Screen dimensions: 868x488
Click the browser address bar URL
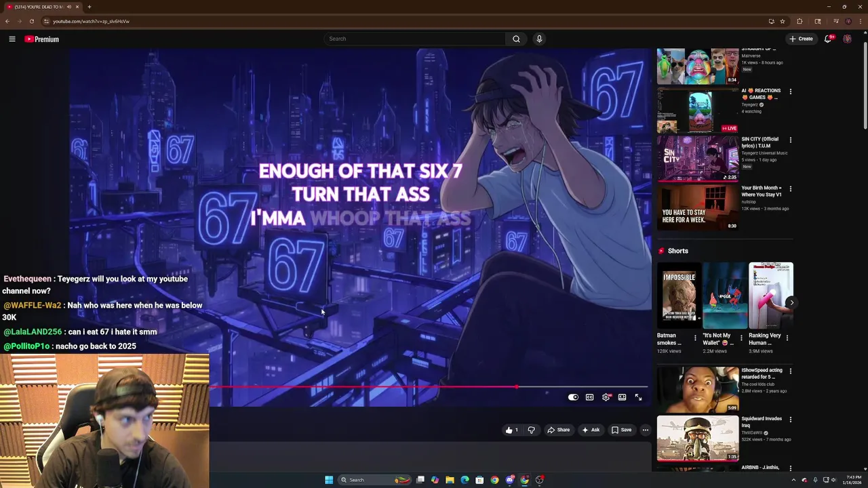[x=91, y=21]
